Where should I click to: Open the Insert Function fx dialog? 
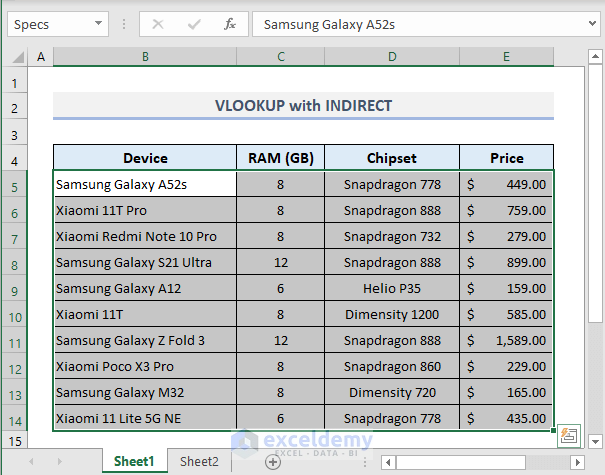tap(230, 24)
